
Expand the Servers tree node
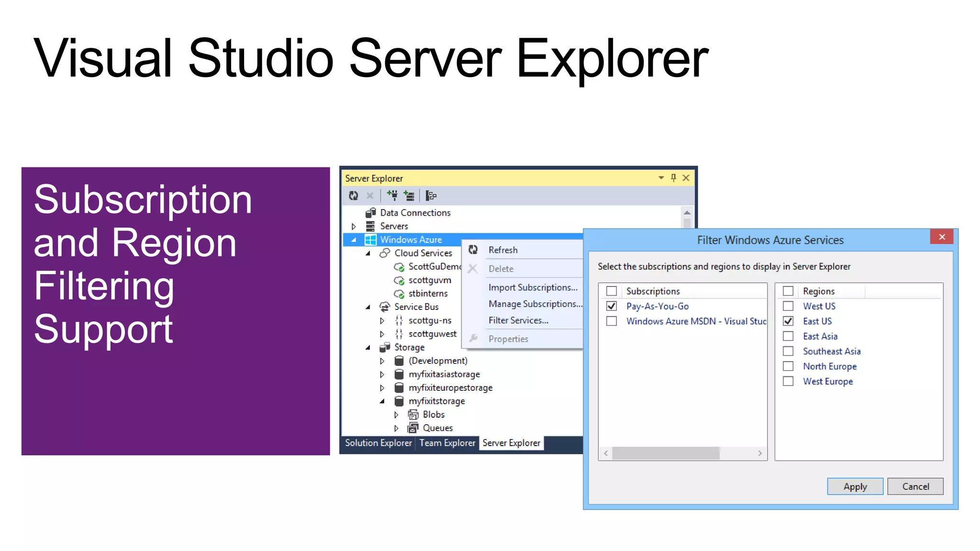(x=354, y=226)
